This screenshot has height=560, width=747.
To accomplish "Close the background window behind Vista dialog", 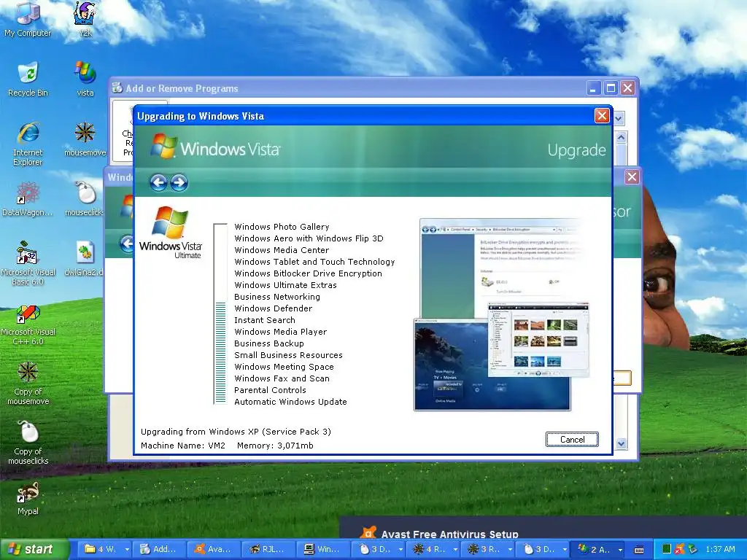I will [632, 177].
